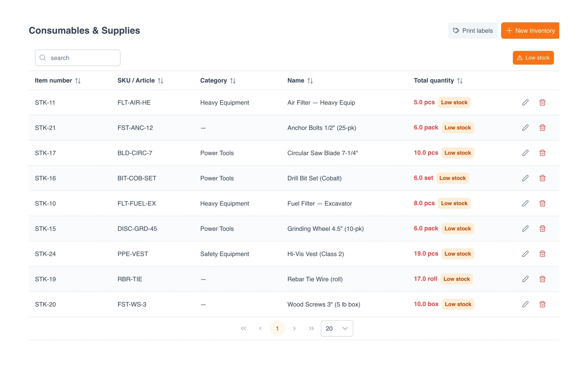The image size is (588, 370).
Task: Create a New Inventory item
Action: click(530, 31)
